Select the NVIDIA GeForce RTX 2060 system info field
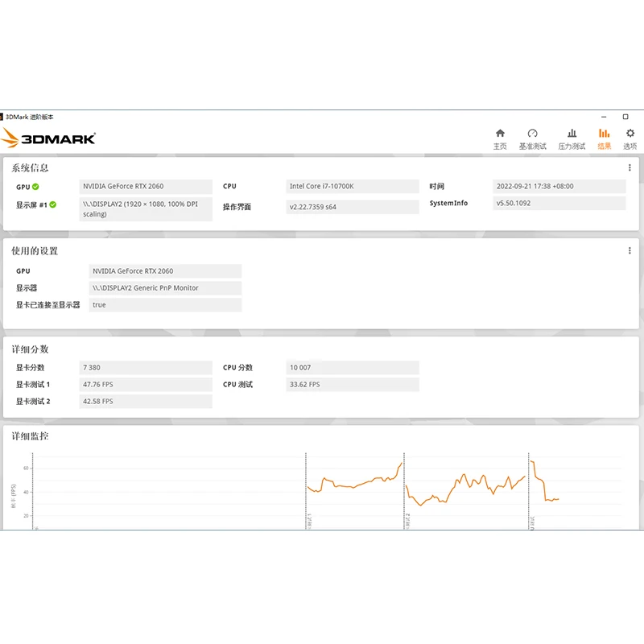Image resolution: width=644 pixels, height=644 pixels. click(146, 187)
